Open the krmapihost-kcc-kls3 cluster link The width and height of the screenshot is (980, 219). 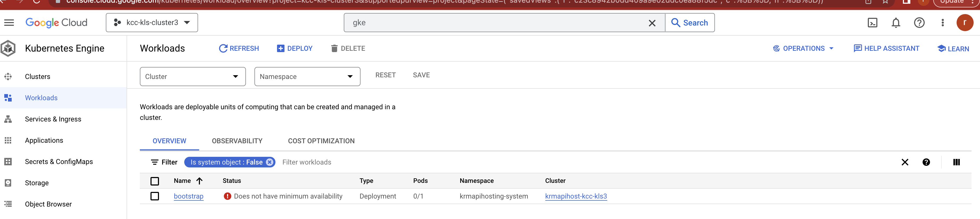pyautogui.click(x=576, y=196)
